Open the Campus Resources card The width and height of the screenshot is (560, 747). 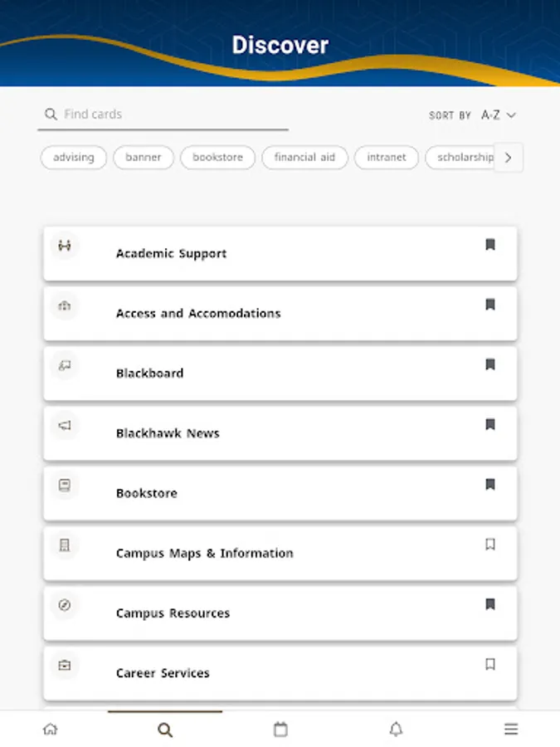tap(280, 613)
